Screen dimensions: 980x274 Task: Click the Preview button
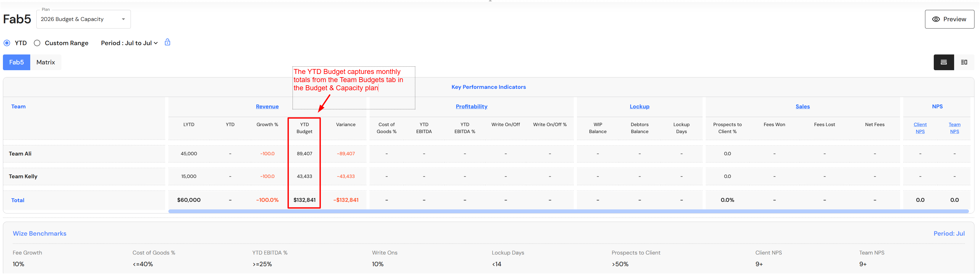949,19
